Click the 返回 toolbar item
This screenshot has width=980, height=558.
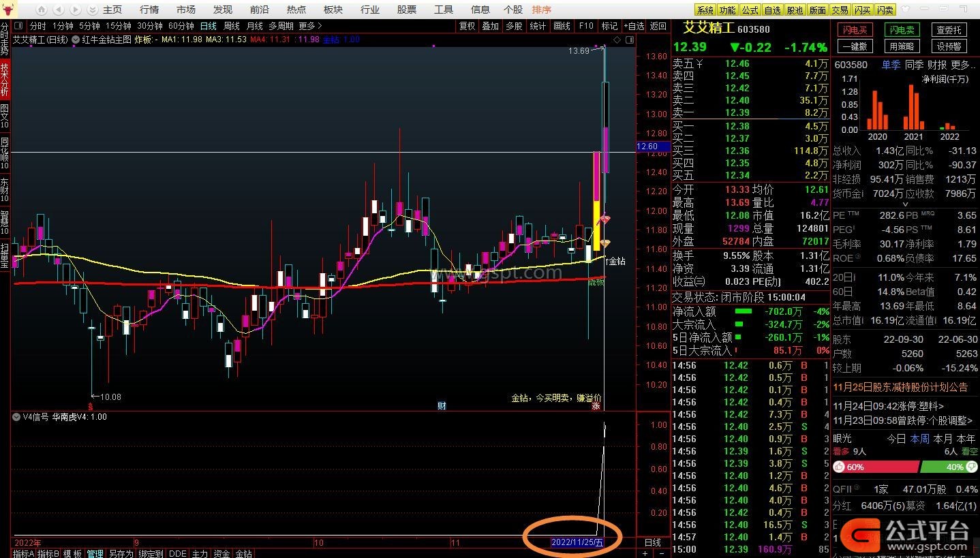pyautogui.click(x=658, y=26)
